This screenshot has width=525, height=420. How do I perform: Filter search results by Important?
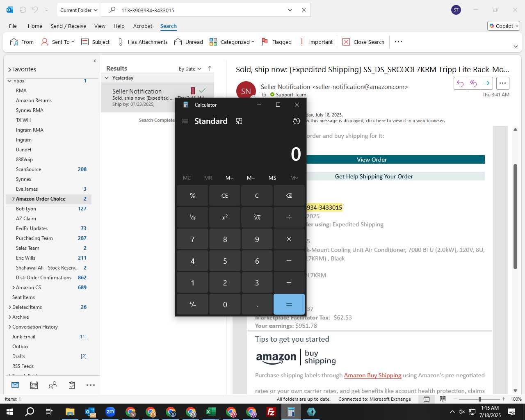[x=316, y=42]
